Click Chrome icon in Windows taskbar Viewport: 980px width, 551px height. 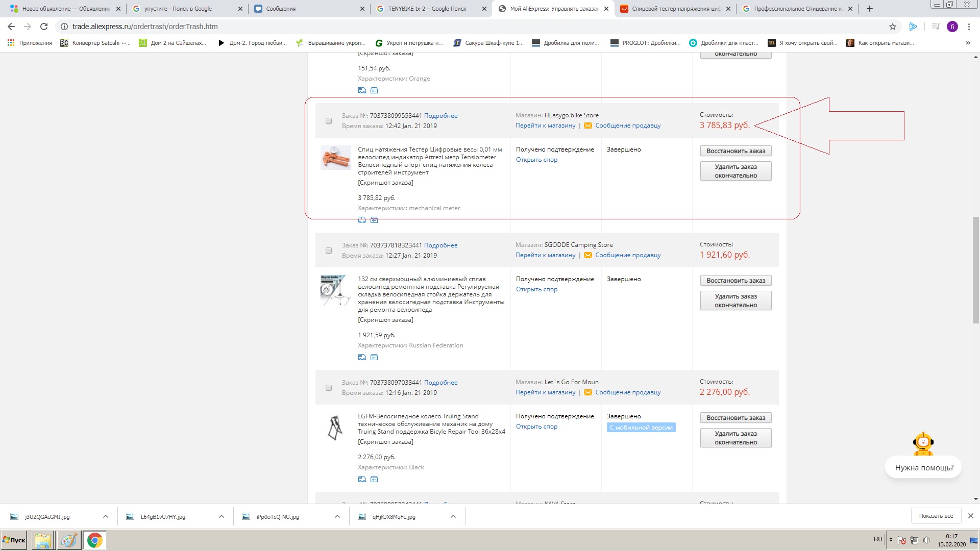click(94, 540)
